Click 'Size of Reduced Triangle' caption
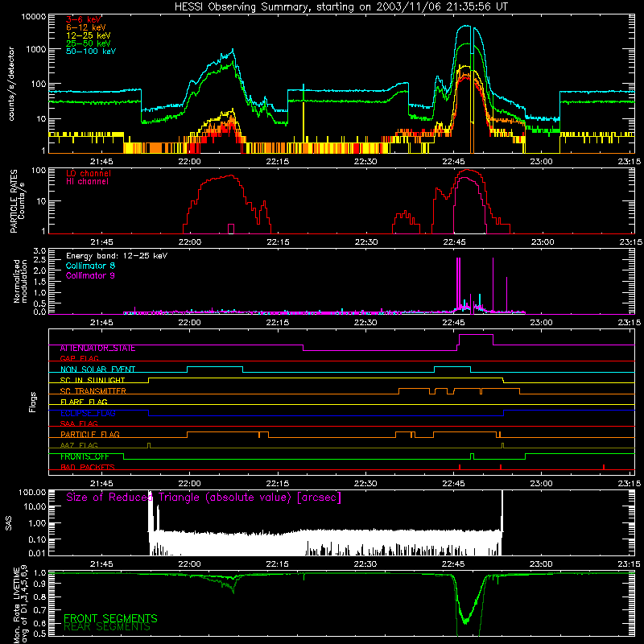This screenshot has width=644, height=644. click(x=204, y=497)
